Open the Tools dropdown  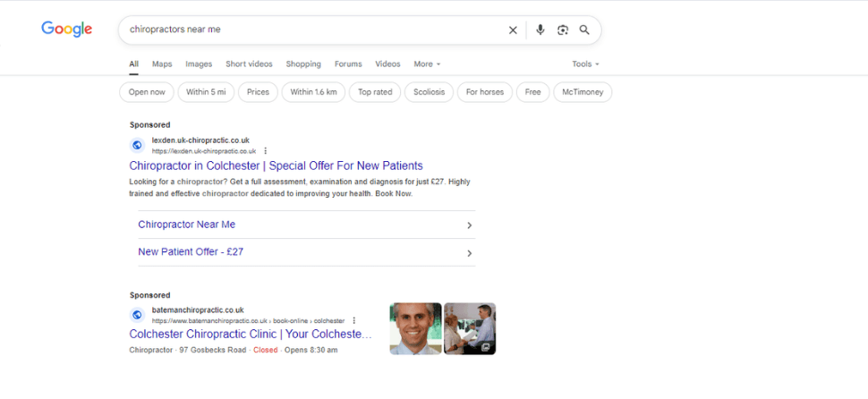[x=586, y=64]
